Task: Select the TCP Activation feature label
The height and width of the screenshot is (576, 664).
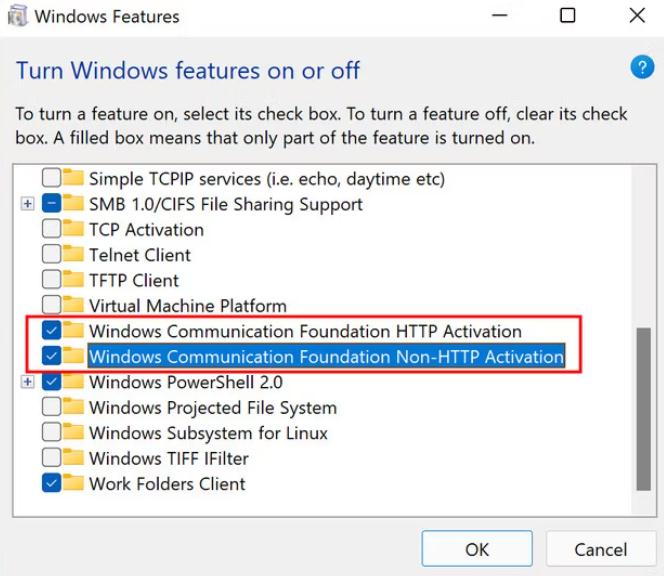Action: (x=146, y=229)
